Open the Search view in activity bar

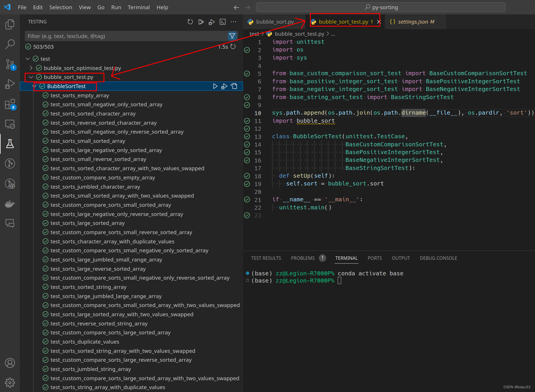[x=10, y=44]
